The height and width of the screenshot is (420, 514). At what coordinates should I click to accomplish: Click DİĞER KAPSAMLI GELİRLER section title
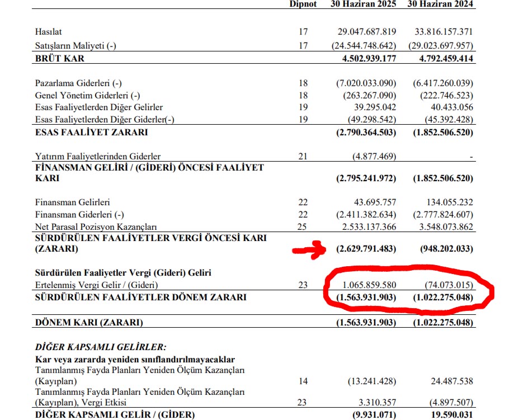[101, 347]
